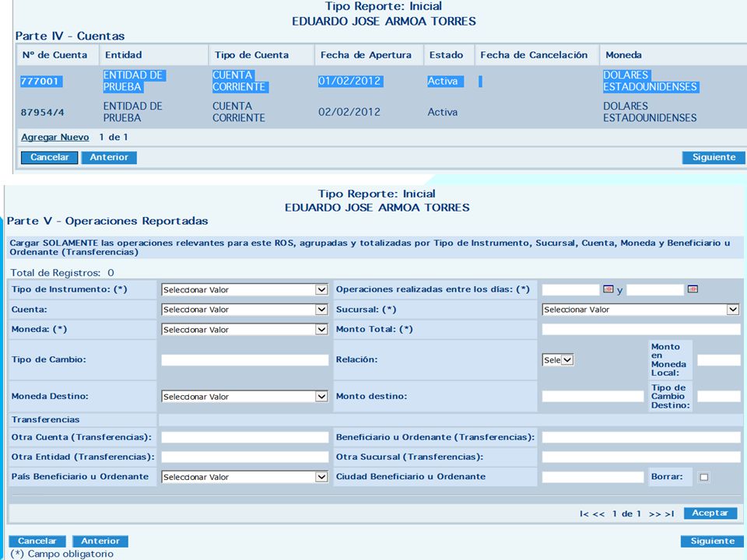The image size is (747, 560).
Task: Click the end date input field
Action: [655, 289]
